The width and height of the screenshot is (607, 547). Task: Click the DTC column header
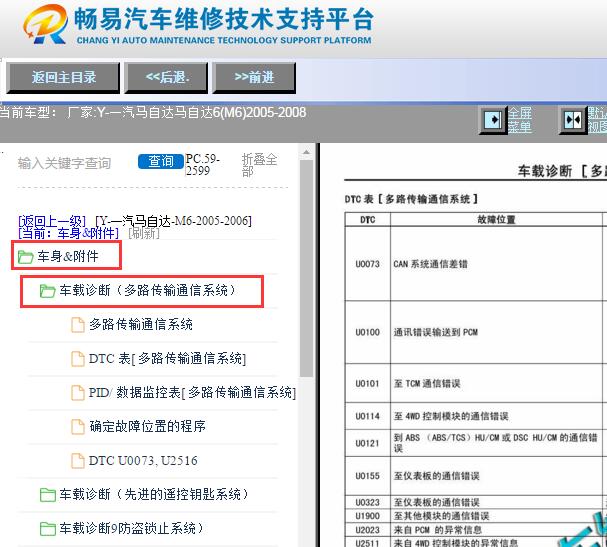pyautogui.click(x=367, y=219)
